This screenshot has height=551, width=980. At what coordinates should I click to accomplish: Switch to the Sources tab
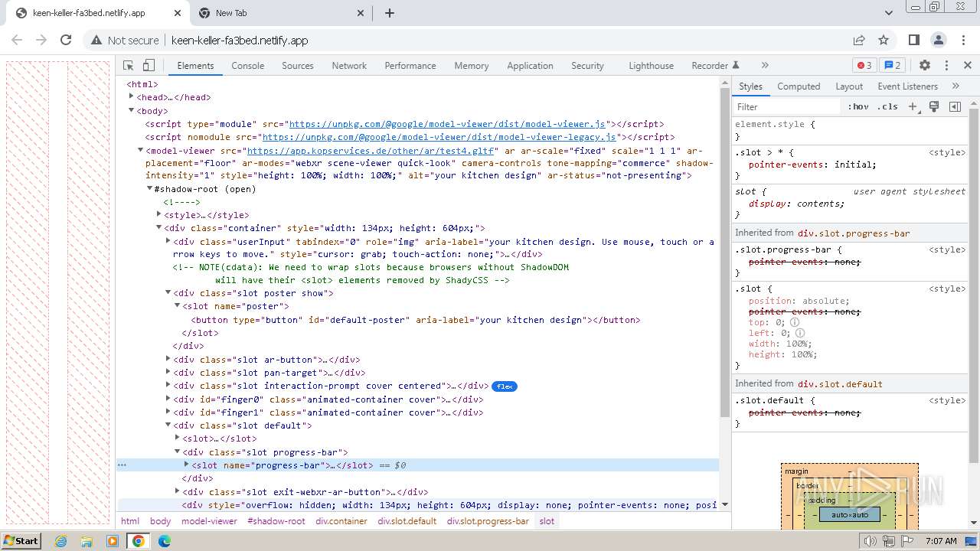pyautogui.click(x=298, y=66)
